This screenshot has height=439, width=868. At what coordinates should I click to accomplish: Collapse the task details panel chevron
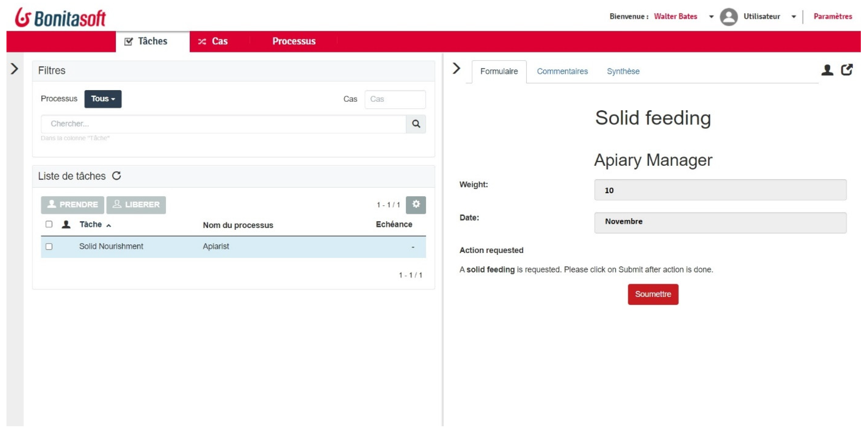point(456,69)
